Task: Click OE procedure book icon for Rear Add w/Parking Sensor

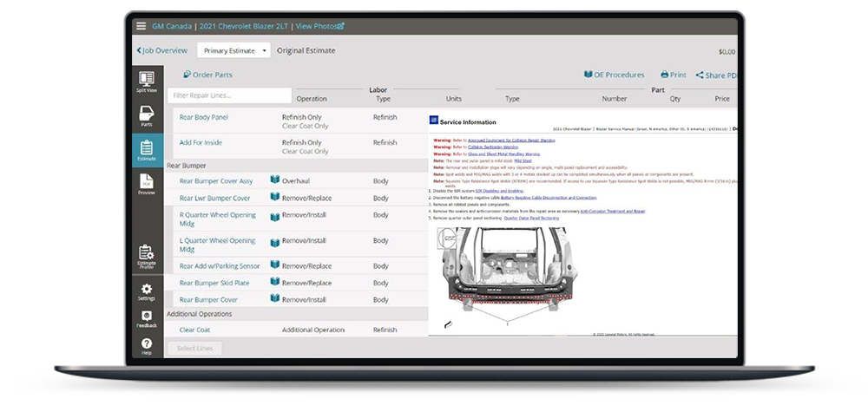Action: [274, 265]
